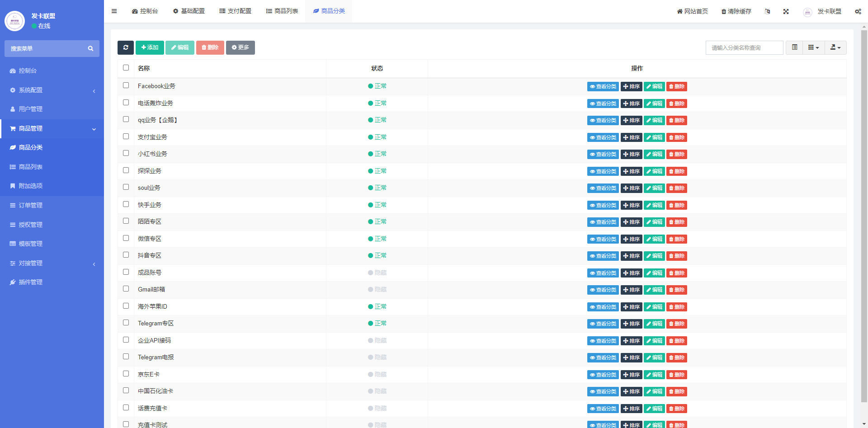Collapse 商品管理 sidebar menu
This screenshot has height=428, width=868.
(x=52, y=129)
